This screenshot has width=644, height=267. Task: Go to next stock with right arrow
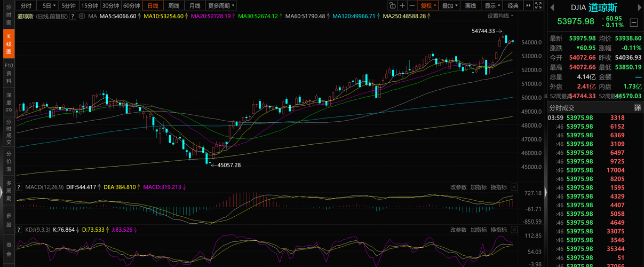pos(640,7)
